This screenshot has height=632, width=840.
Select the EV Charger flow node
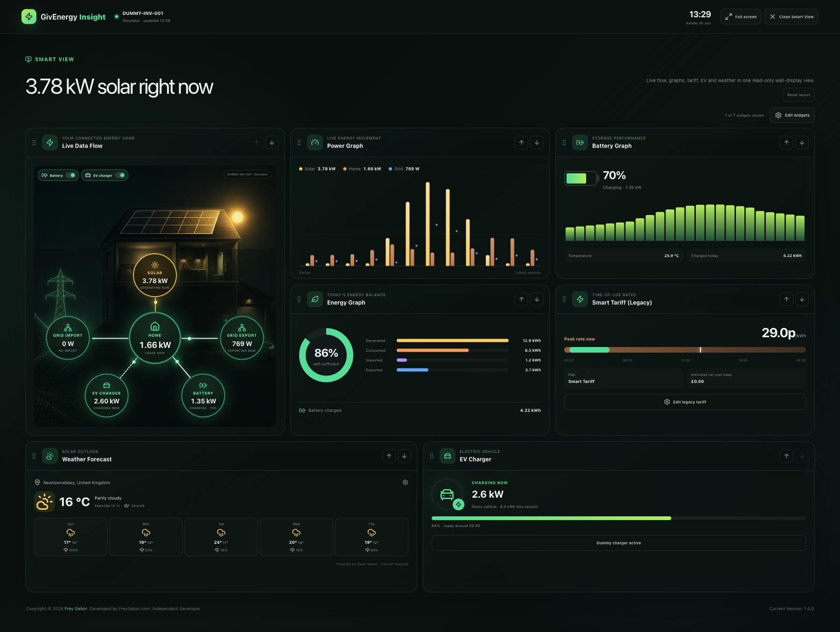tap(106, 396)
